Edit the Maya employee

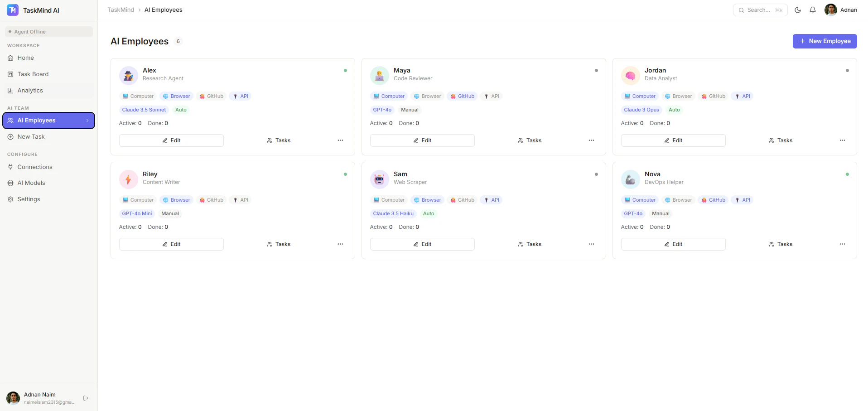coord(422,140)
